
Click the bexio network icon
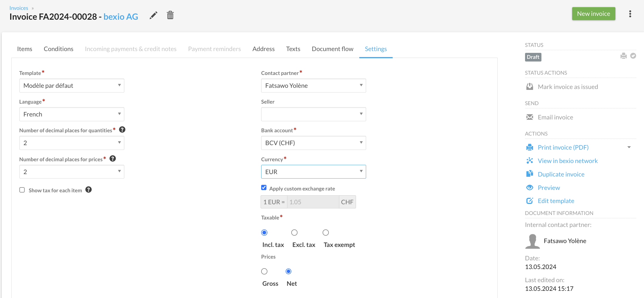point(530,161)
